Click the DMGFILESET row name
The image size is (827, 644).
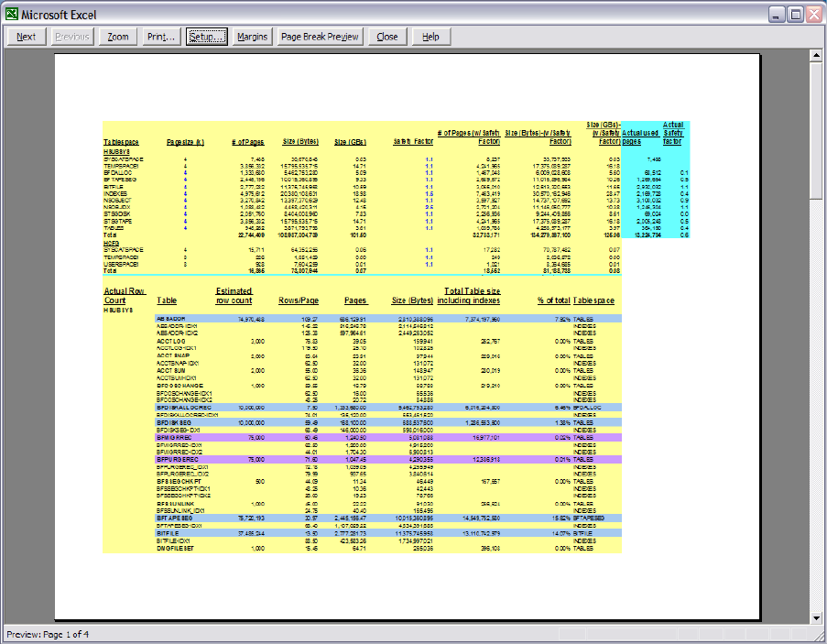[175, 549]
